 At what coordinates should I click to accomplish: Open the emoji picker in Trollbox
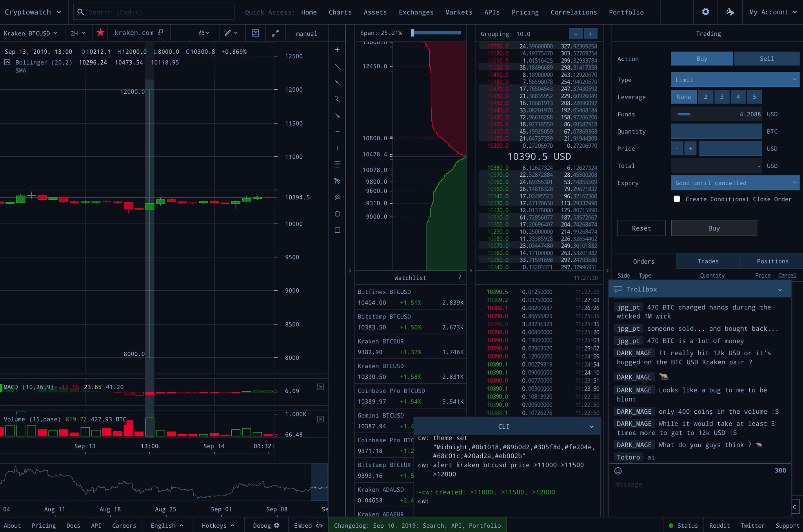pyautogui.click(x=618, y=471)
